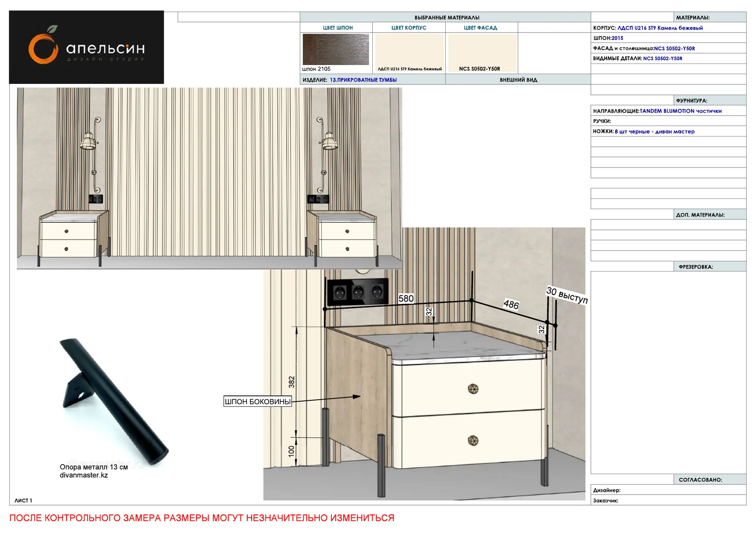
Task: Click the ЦВЕТ КОРПУС header
Action: 409,28
